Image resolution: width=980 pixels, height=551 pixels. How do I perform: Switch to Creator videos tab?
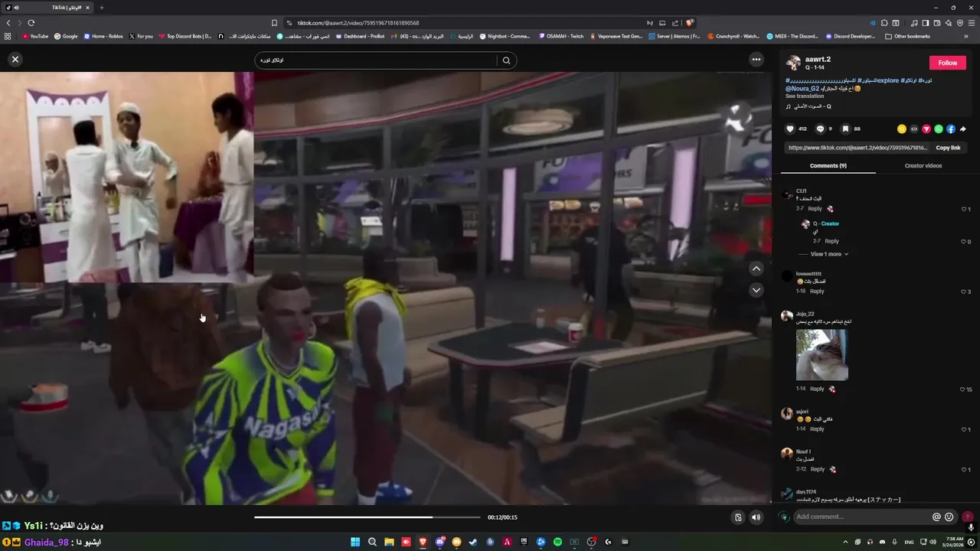pyautogui.click(x=923, y=166)
